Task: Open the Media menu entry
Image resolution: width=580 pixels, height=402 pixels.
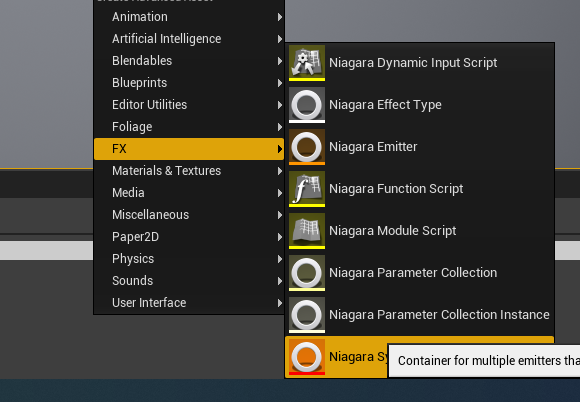Action: (x=189, y=193)
